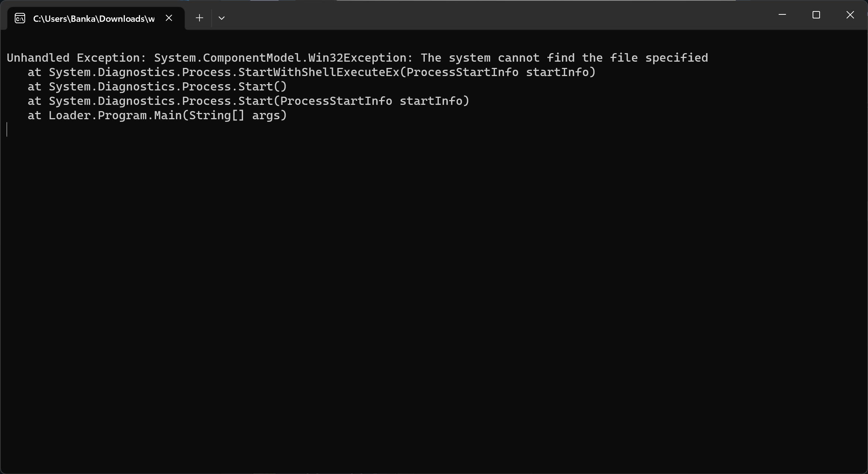The image size is (868, 474).
Task: Maximize the terminal window
Action: tap(816, 15)
